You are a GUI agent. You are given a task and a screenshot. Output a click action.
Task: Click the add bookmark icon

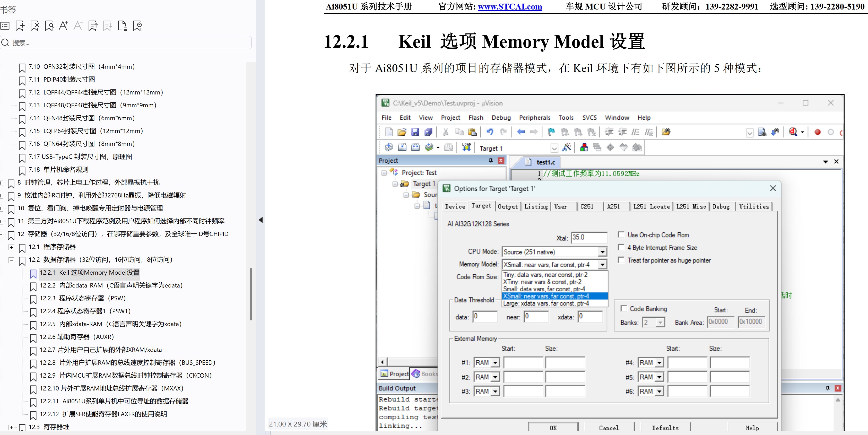tap(20, 26)
